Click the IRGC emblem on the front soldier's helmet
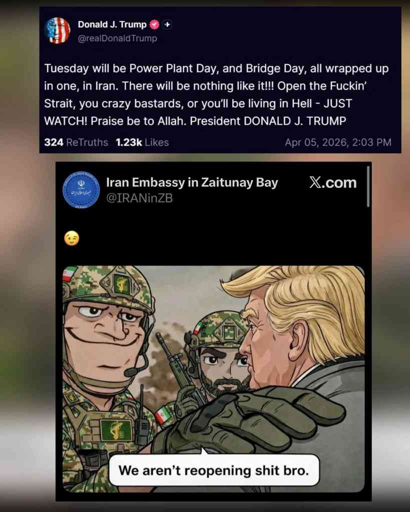This screenshot has width=410, height=512. point(121,284)
